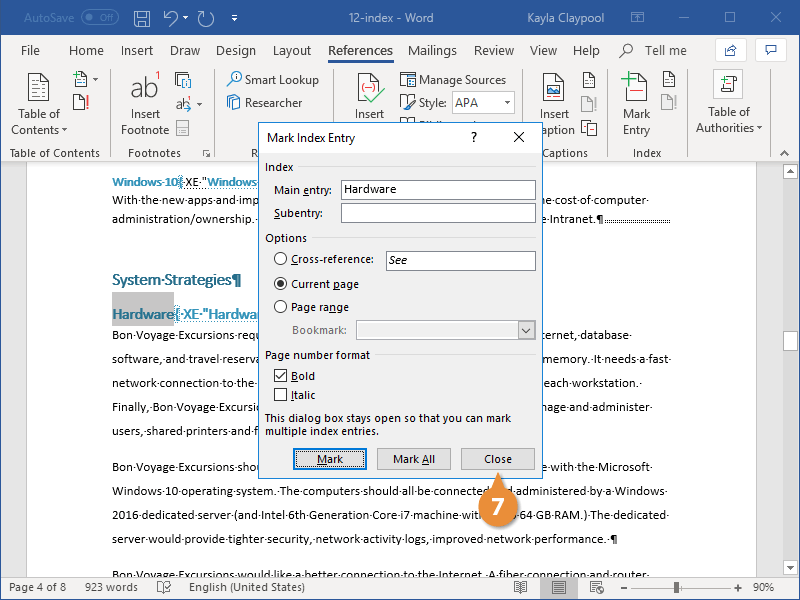Open Smart Lookup
Screen dimensions: 800x600
272,79
